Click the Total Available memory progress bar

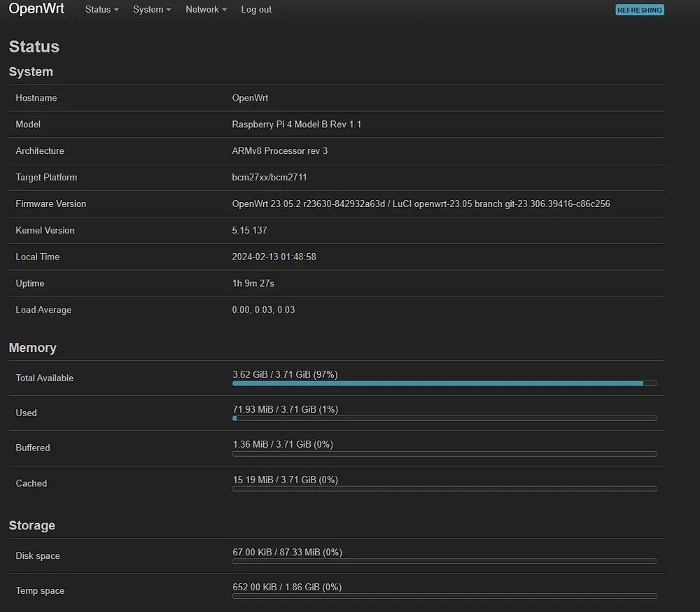pyautogui.click(x=444, y=383)
